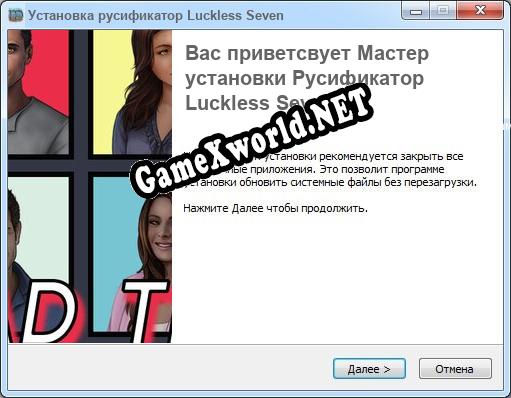The image size is (511, 398).
Task: Close the installer window
Action: coord(480,11)
